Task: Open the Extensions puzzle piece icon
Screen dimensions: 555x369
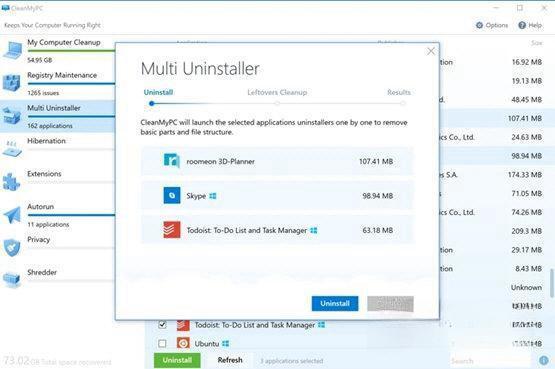Action: point(12,181)
